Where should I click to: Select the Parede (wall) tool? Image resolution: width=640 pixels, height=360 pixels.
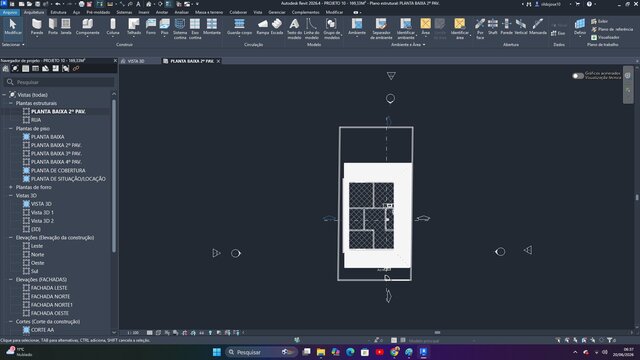pos(37,27)
